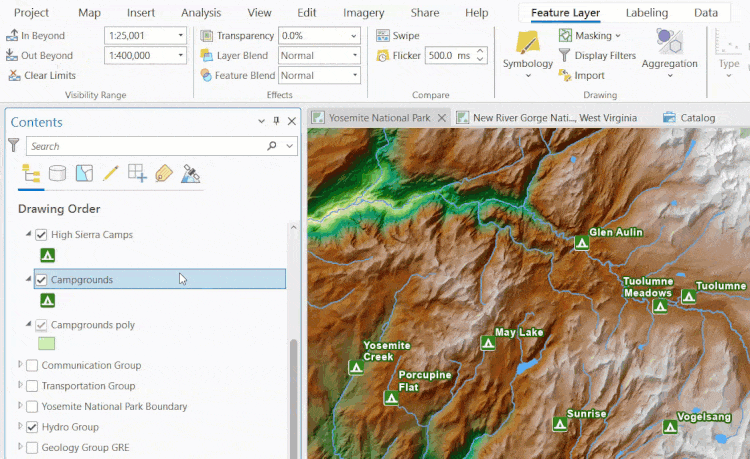Click the Layer Blend icon
750x459 pixels.
tap(207, 55)
